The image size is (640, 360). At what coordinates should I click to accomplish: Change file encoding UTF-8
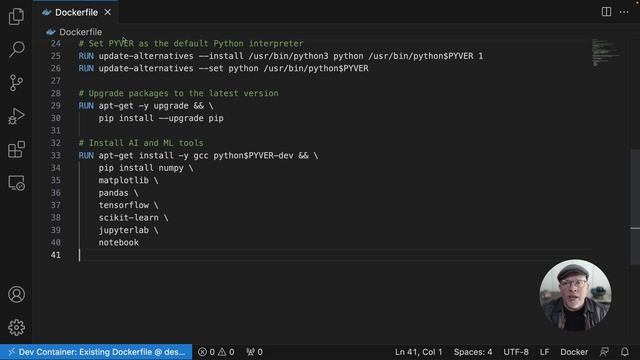click(x=516, y=352)
